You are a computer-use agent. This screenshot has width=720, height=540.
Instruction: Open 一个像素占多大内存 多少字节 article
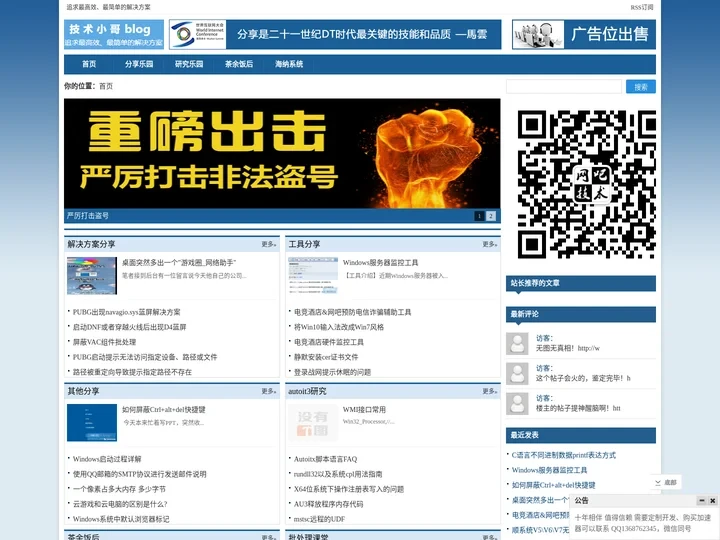pos(119,489)
